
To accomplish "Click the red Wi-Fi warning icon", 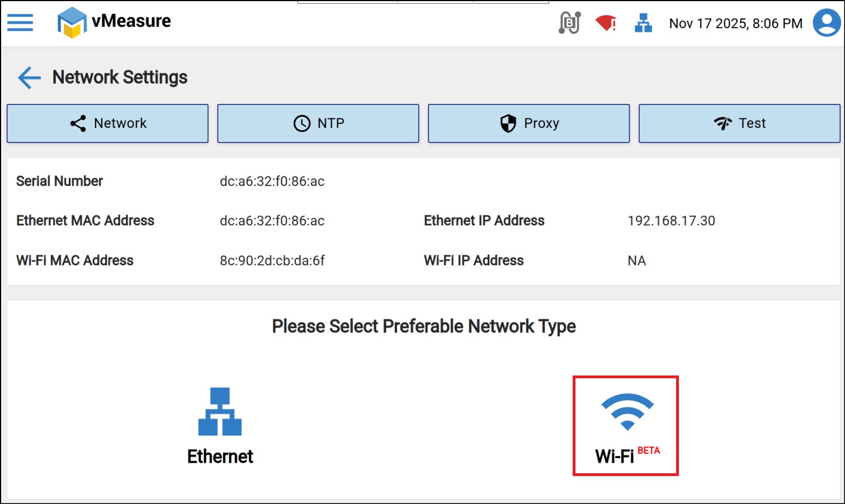I will coord(606,23).
